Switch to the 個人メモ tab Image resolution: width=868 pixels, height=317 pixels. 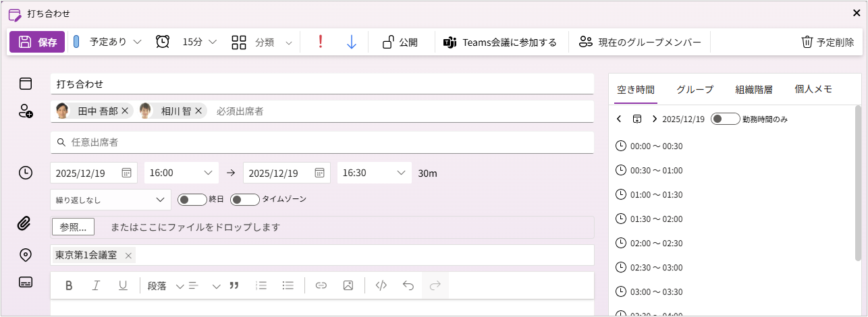pos(813,89)
